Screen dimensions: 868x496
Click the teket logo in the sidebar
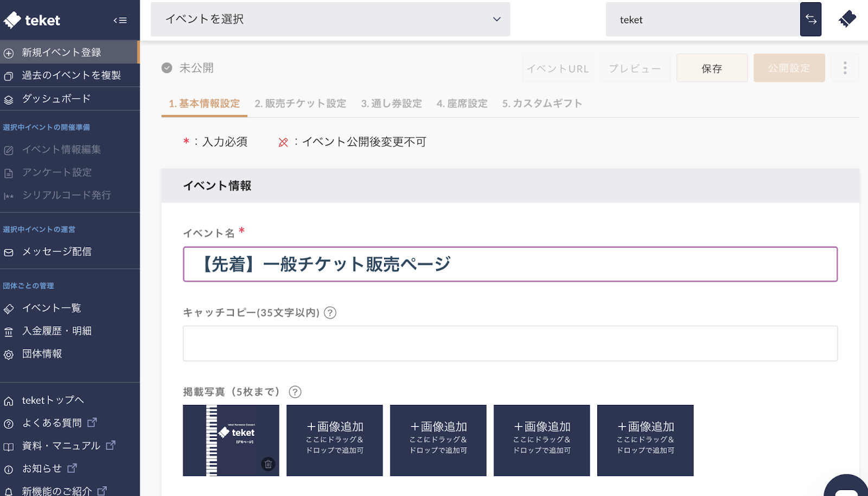click(x=32, y=20)
